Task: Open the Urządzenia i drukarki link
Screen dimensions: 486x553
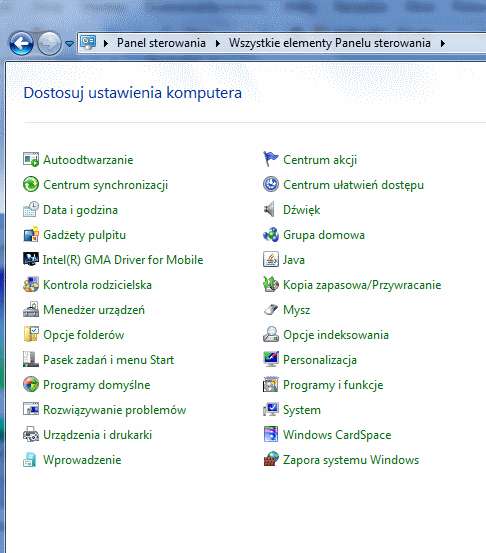Action: (x=97, y=435)
